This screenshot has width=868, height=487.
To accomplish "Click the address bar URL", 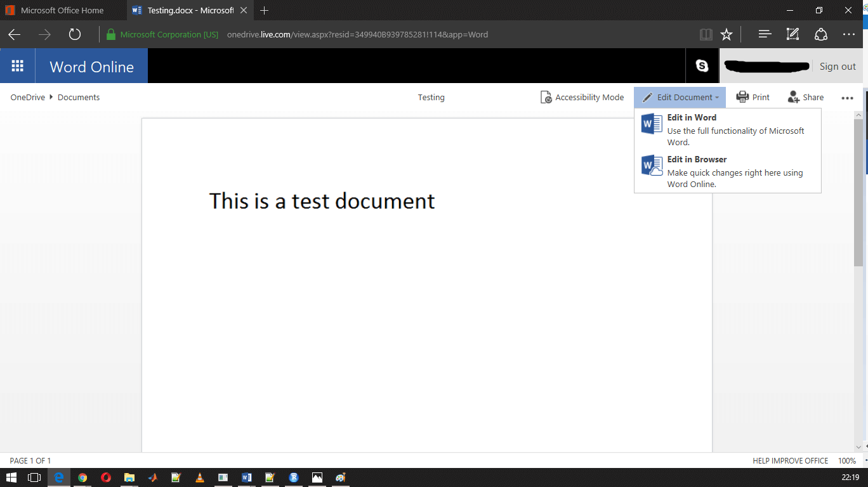I will point(358,34).
